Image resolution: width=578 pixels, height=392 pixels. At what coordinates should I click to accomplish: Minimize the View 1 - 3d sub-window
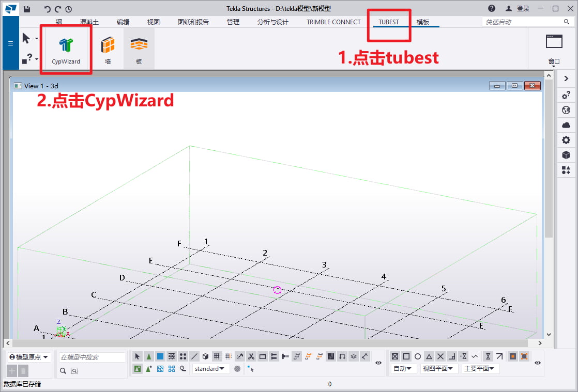click(x=497, y=86)
